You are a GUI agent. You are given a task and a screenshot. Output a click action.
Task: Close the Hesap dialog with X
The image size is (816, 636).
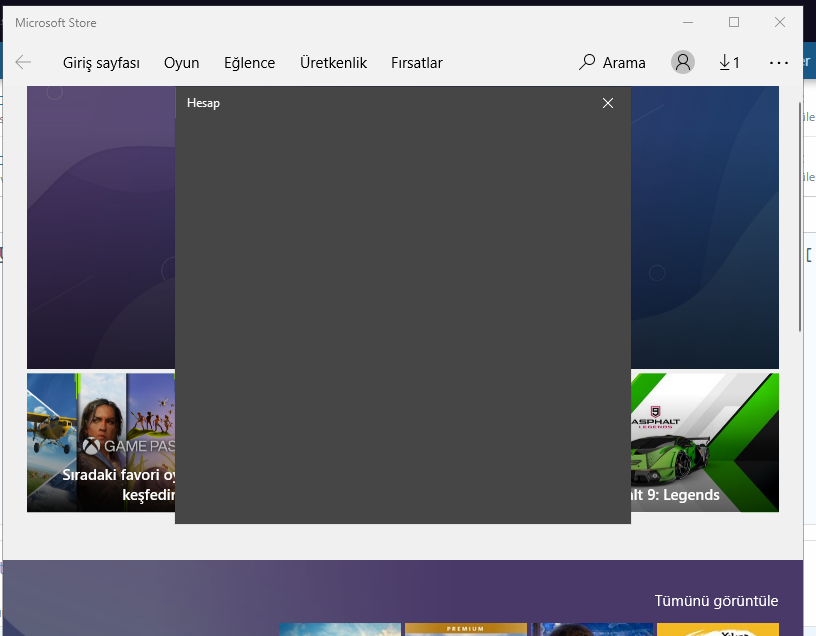(607, 103)
